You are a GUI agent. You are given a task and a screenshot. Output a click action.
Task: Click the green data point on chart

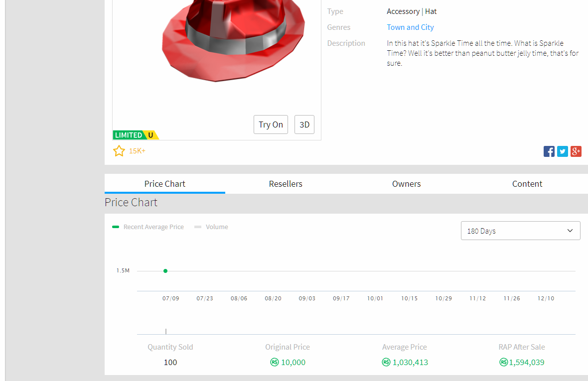(x=165, y=271)
